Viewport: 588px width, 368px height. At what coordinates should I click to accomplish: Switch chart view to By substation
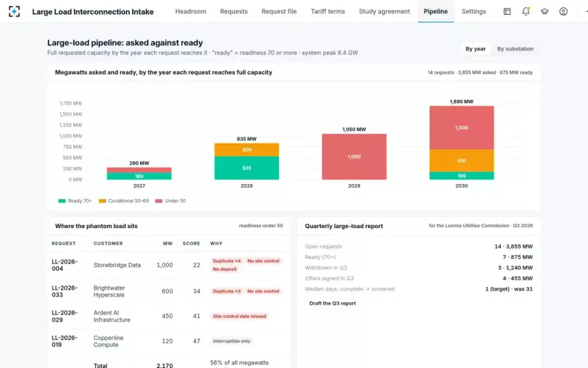[x=515, y=49]
